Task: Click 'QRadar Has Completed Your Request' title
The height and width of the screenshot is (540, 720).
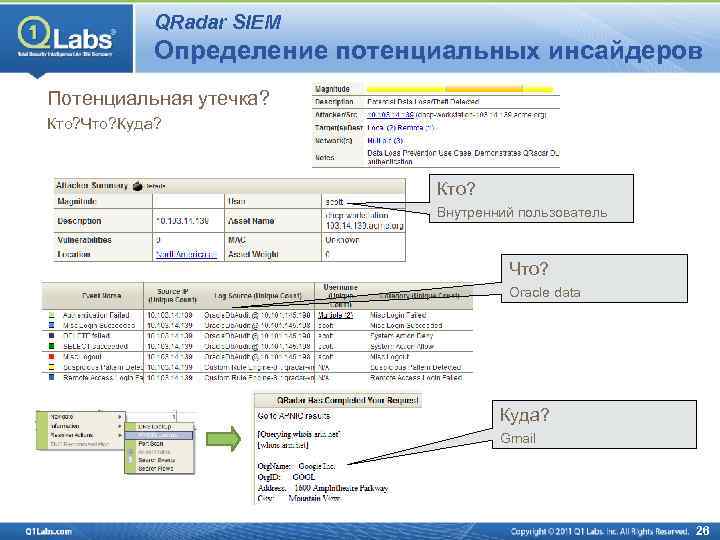Action: coord(348,400)
